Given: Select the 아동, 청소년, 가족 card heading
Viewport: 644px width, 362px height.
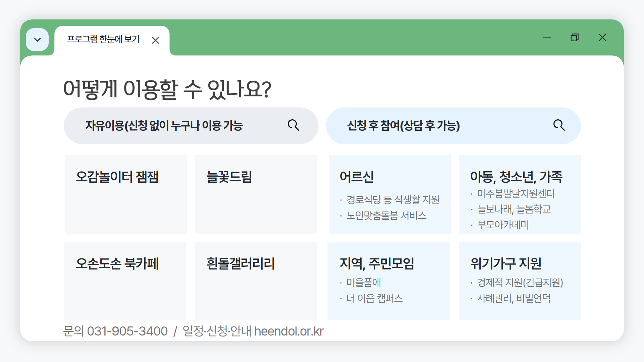Looking at the screenshot, I should tap(516, 177).
